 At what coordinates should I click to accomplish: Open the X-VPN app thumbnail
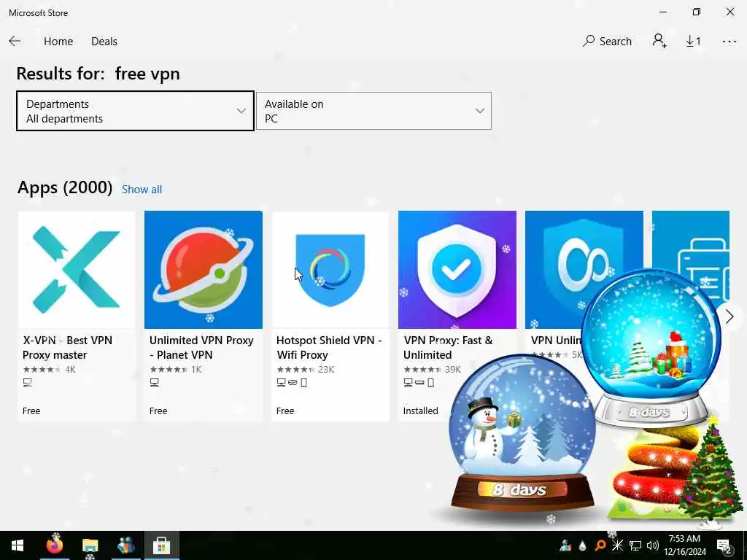pos(77,270)
